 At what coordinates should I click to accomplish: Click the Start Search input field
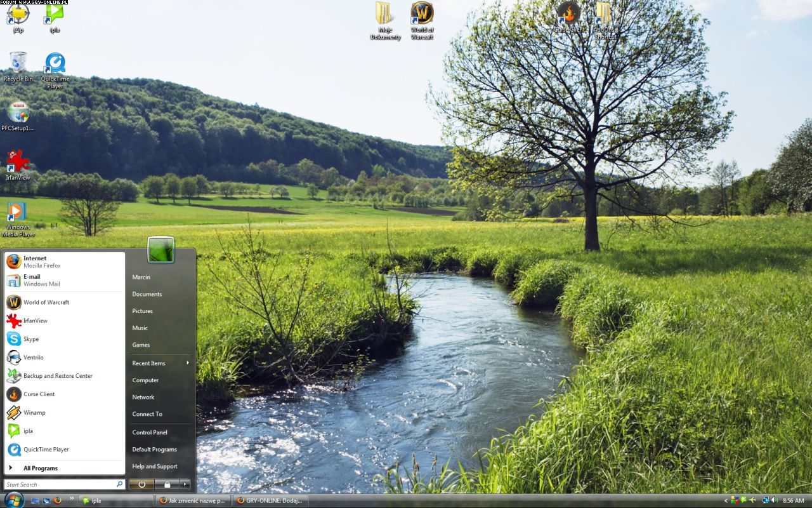point(59,485)
